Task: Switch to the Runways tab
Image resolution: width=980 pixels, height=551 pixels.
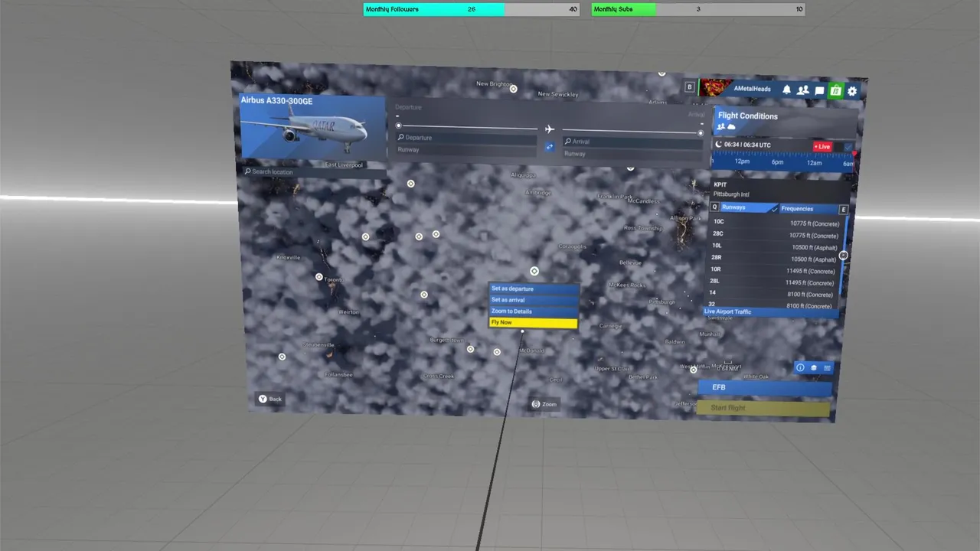Action: tap(747, 207)
